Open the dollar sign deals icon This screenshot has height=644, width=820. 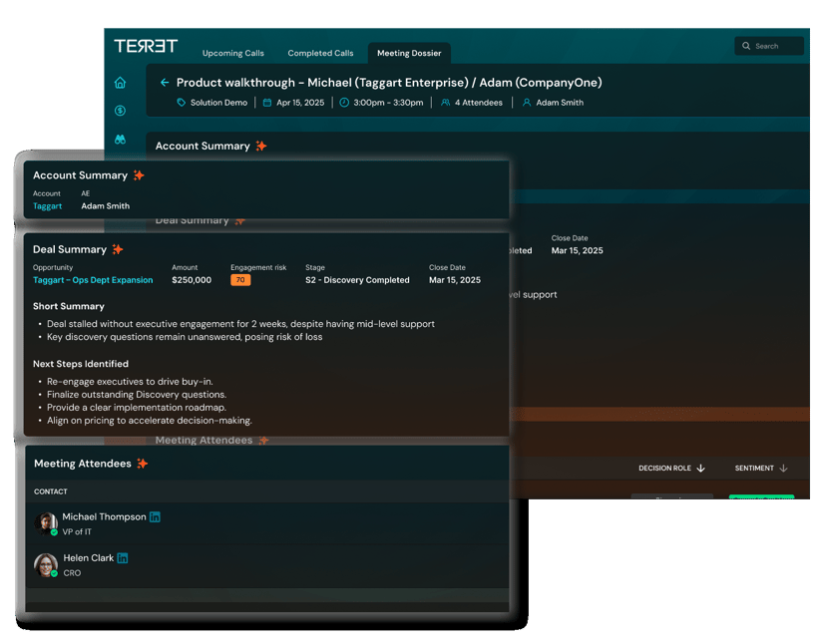pos(121,111)
